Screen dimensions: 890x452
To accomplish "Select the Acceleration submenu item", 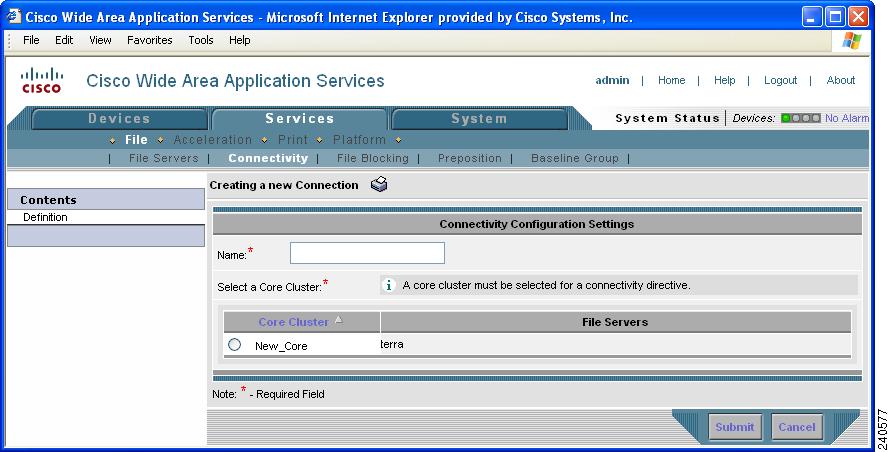I will tap(213, 140).
